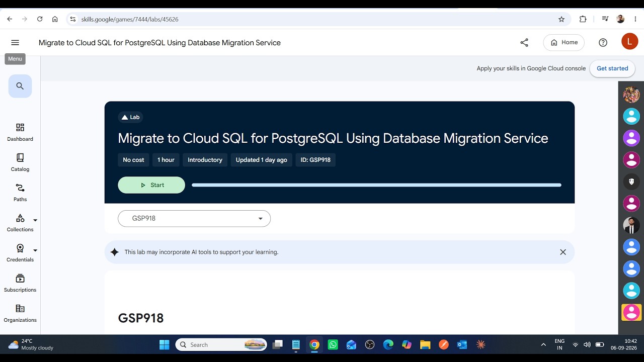The image size is (644, 362).
Task: View site information icon in address bar
Action: pyautogui.click(x=72, y=19)
